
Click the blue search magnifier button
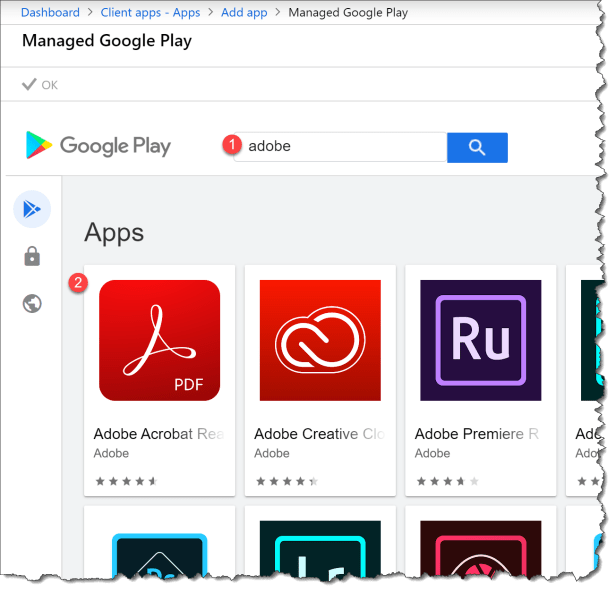477,148
